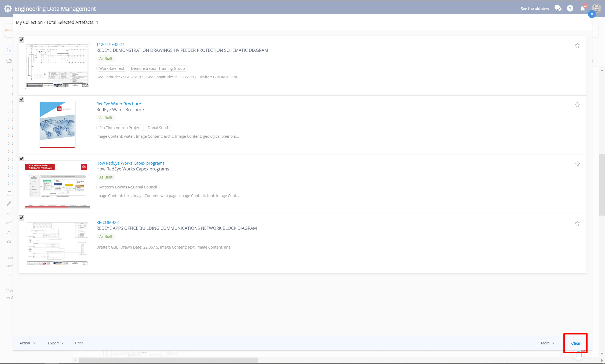This screenshot has width=605, height=364.
Task: Click the Workflow Test tag
Action: pos(112,68)
